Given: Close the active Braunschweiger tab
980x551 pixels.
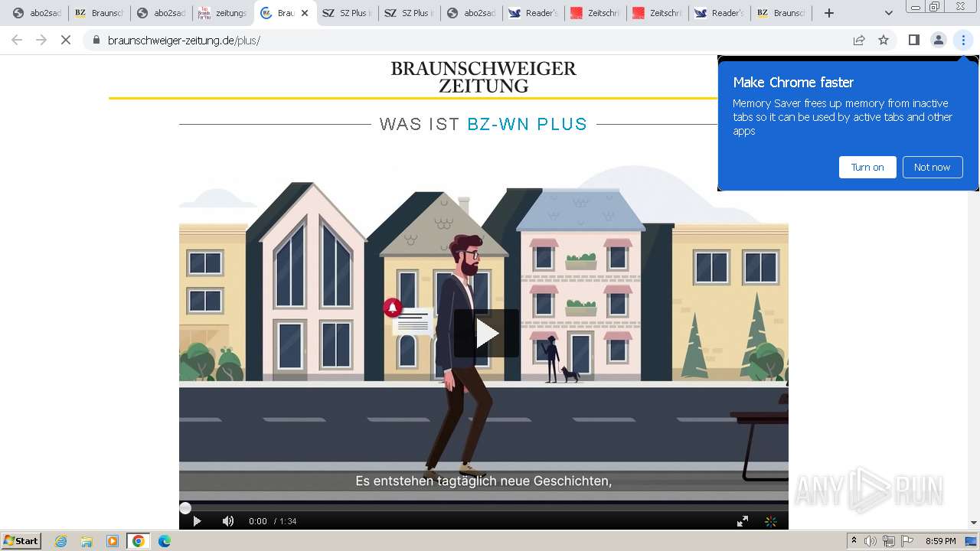Looking at the screenshot, I should click(x=305, y=13).
